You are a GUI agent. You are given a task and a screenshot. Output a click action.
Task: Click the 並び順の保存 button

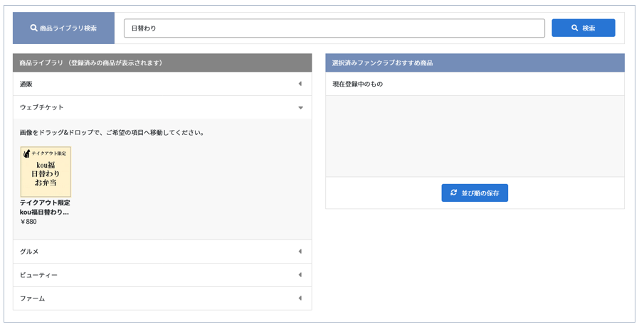475,193
